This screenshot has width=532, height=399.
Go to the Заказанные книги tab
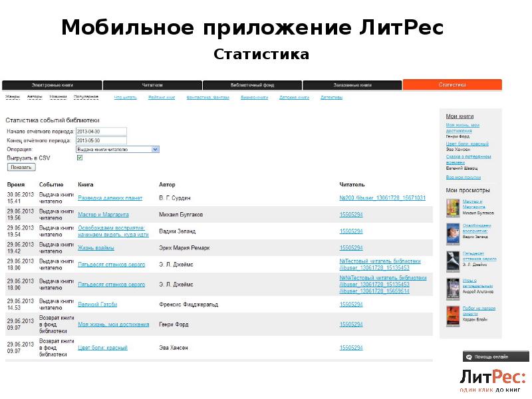coord(352,85)
